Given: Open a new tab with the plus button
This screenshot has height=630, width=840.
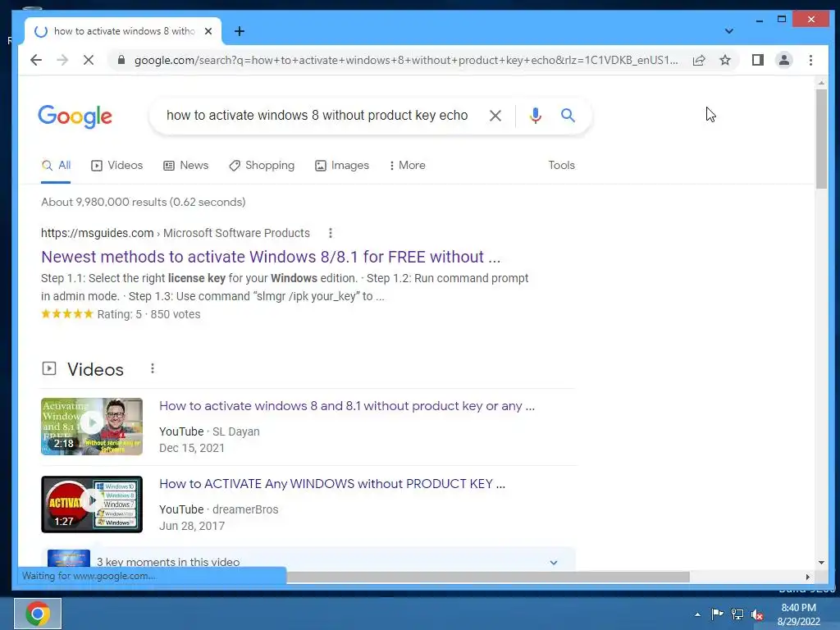Looking at the screenshot, I should [x=240, y=32].
